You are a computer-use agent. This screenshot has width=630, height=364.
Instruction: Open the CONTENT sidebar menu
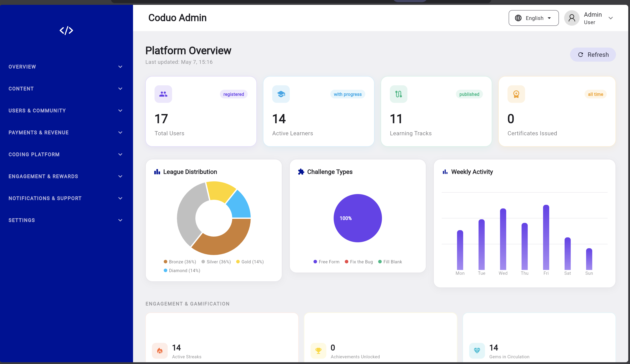(66, 89)
